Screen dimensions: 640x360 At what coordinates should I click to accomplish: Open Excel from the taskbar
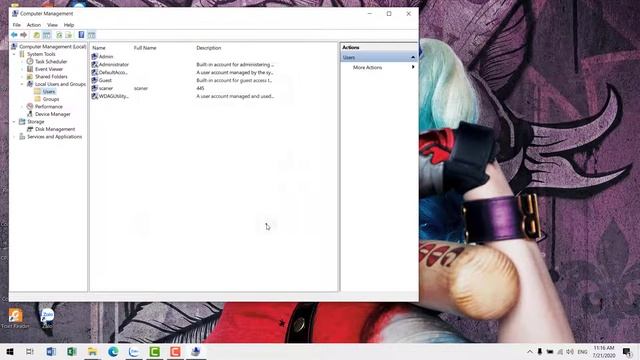pyautogui.click(x=72, y=351)
